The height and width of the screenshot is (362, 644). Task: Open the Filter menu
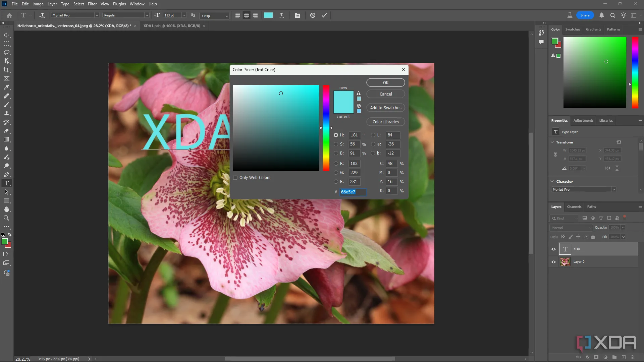click(x=92, y=4)
